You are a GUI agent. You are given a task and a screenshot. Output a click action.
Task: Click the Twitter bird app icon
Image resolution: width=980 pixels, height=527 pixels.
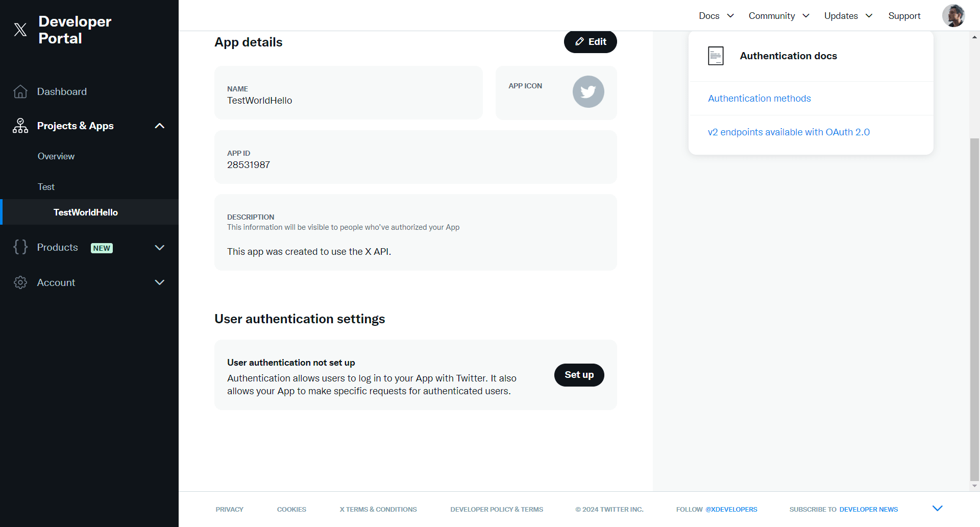pyautogui.click(x=588, y=92)
